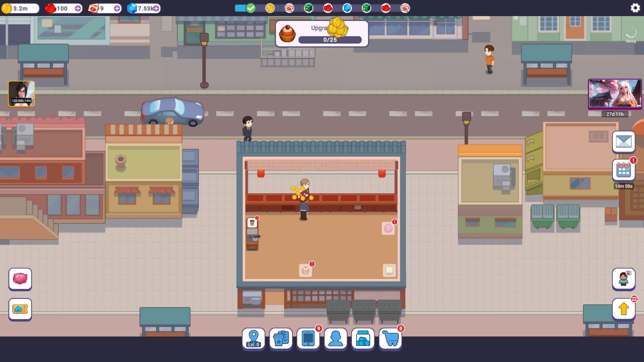Open the tablet device menu
Viewport: 644px width, 362px height.
[308, 339]
